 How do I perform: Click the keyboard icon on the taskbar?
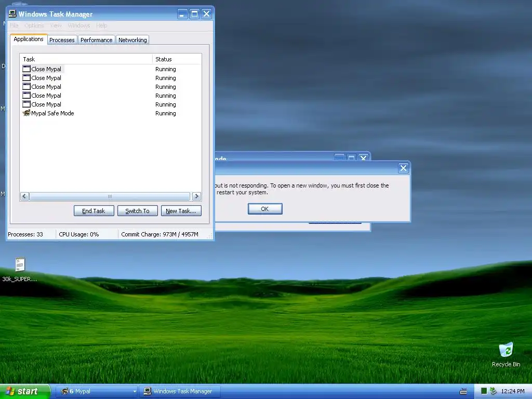coord(463,392)
